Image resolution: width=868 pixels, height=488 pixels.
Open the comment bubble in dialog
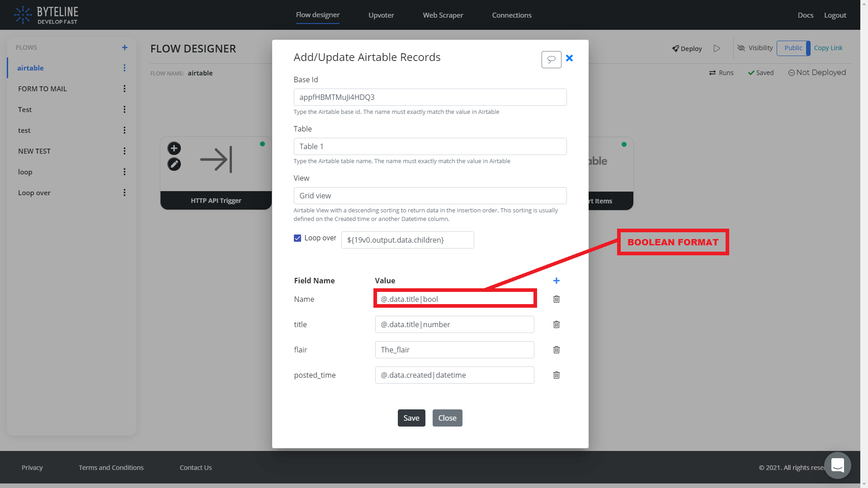pyautogui.click(x=551, y=59)
